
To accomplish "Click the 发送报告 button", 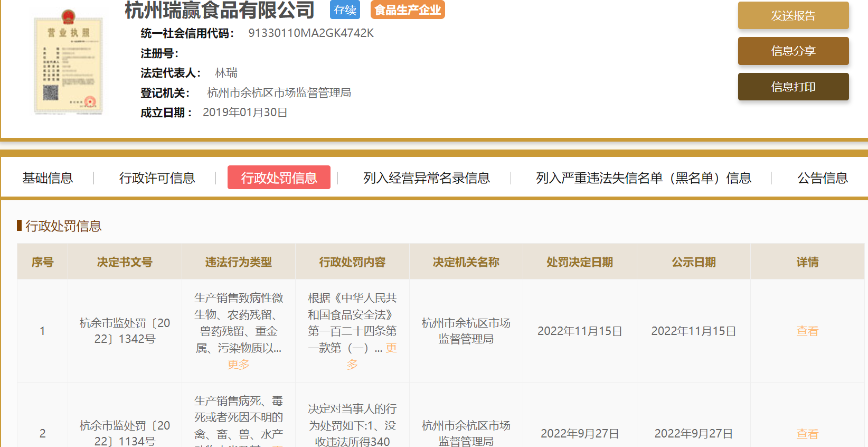I will coord(793,15).
